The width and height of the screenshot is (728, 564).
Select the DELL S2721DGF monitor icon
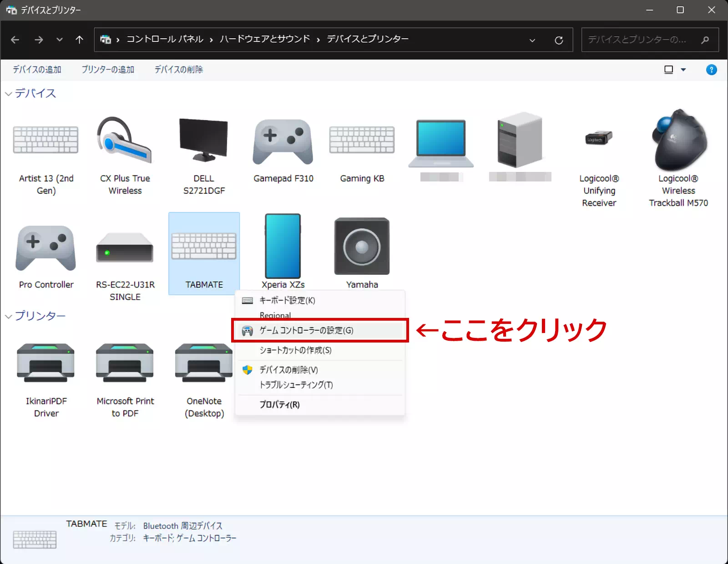pyautogui.click(x=203, y=140)
